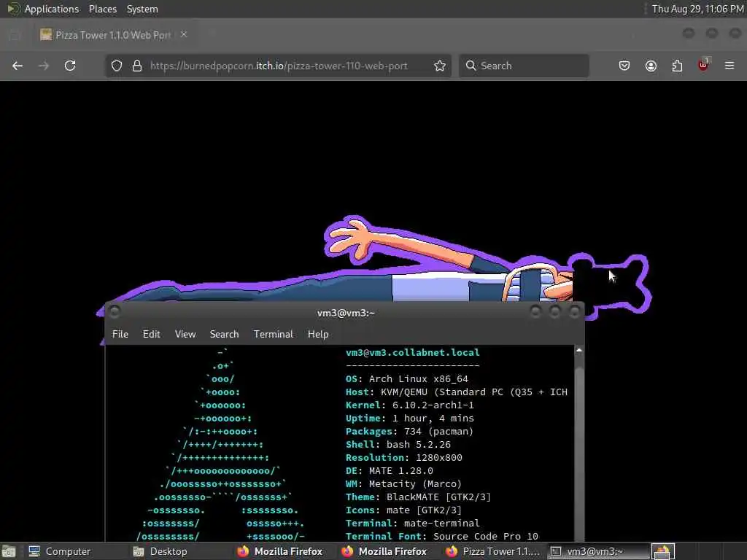Viewport: 747px width, 560px height.
Task: Select the first Mozilla Firefox taskbar entry
Action: point(280,551)
